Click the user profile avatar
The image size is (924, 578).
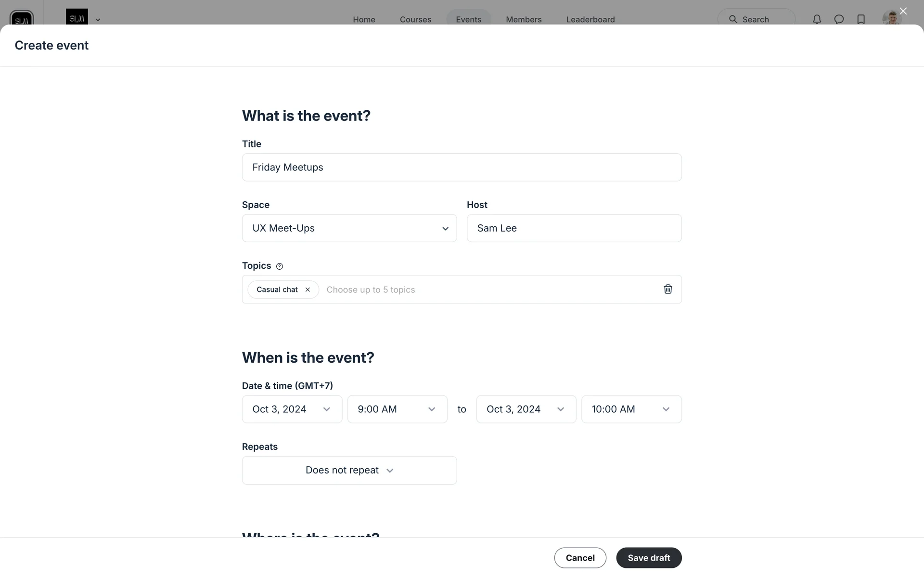coord(891,18)
